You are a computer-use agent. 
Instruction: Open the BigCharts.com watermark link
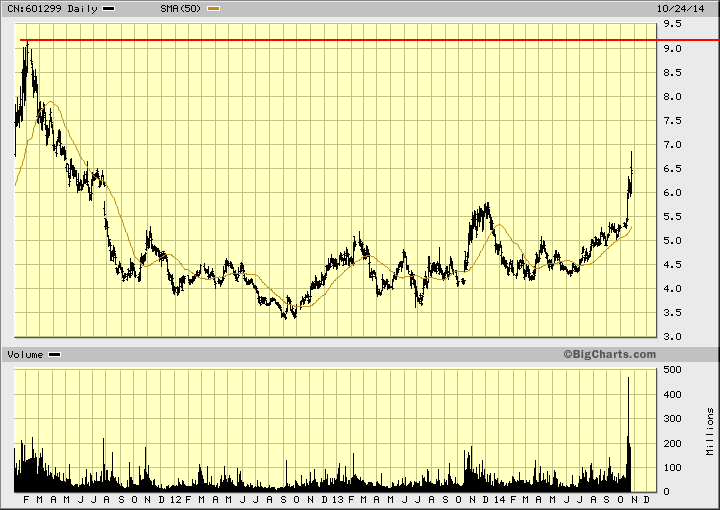pos(609,354)
